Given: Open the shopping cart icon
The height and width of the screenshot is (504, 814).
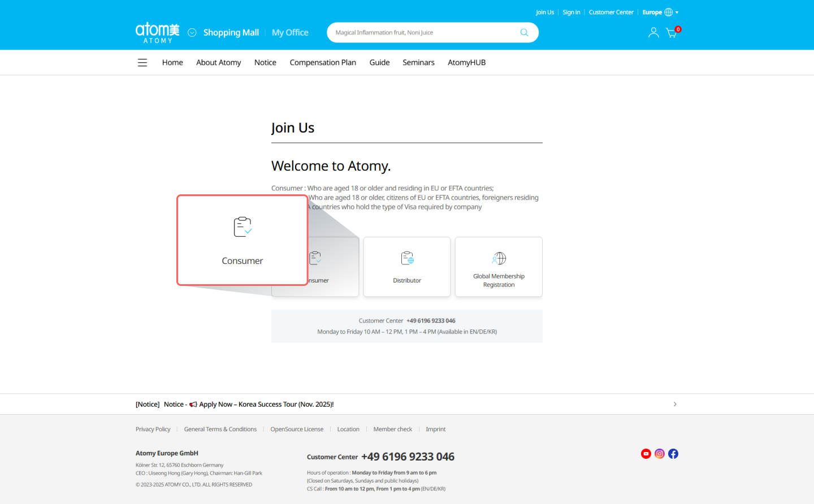Looking at the screenshot, I should click(672, 33).
